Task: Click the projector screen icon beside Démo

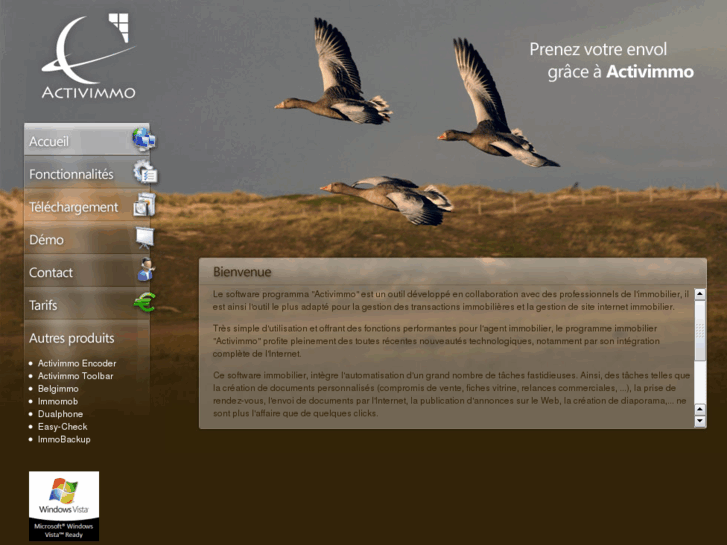Action: (x=145, y=237)
